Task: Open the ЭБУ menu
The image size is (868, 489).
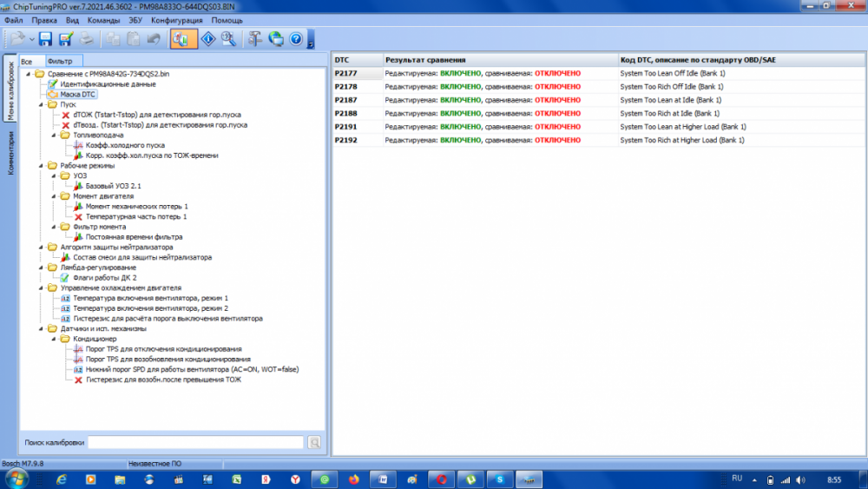Action: pyautogui.click(x=135, y=20)
